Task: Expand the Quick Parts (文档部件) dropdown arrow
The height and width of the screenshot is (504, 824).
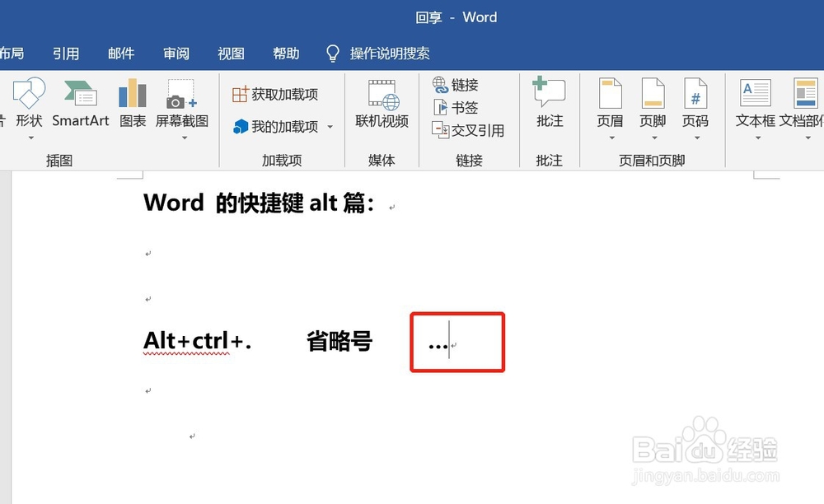Action: 808,138
